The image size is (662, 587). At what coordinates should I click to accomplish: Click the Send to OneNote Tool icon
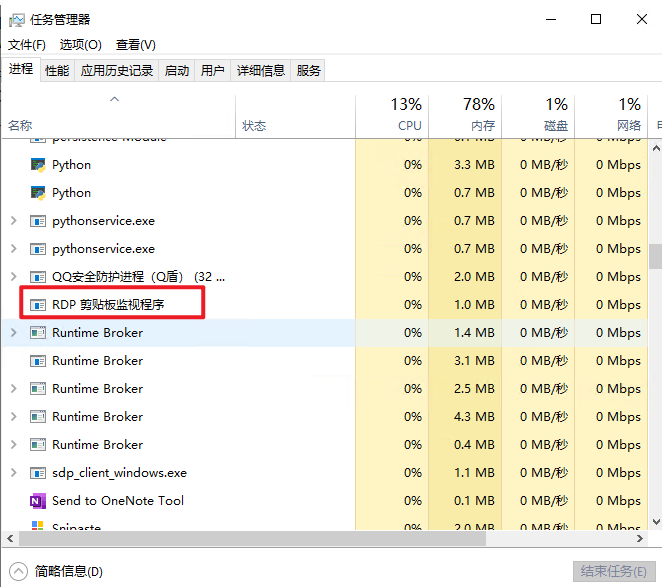click(x=38, y=501)
